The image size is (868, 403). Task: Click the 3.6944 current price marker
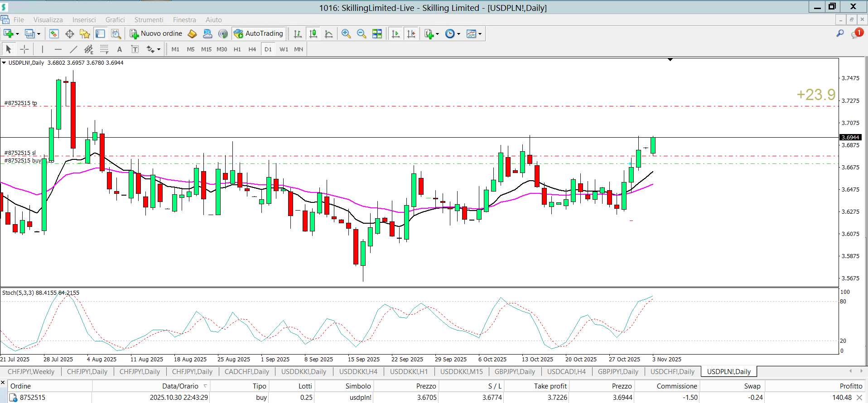point(850,137)
